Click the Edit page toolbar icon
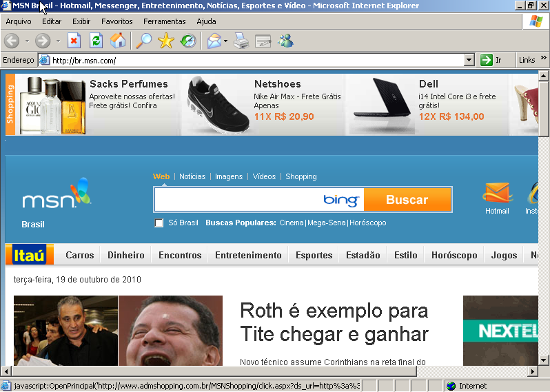This screenshot has width=550, height=392. pyautogui.click(x=263, y=41)
